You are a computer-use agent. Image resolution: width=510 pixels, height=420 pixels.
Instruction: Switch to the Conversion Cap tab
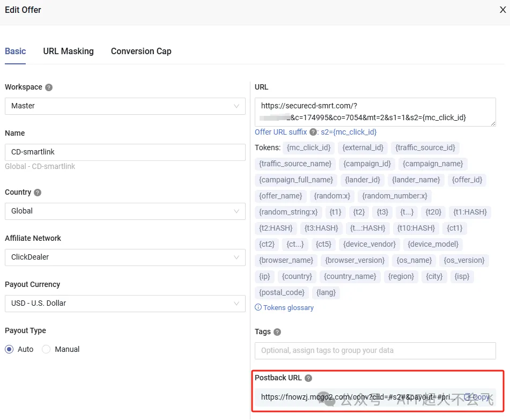pos(141,51)
